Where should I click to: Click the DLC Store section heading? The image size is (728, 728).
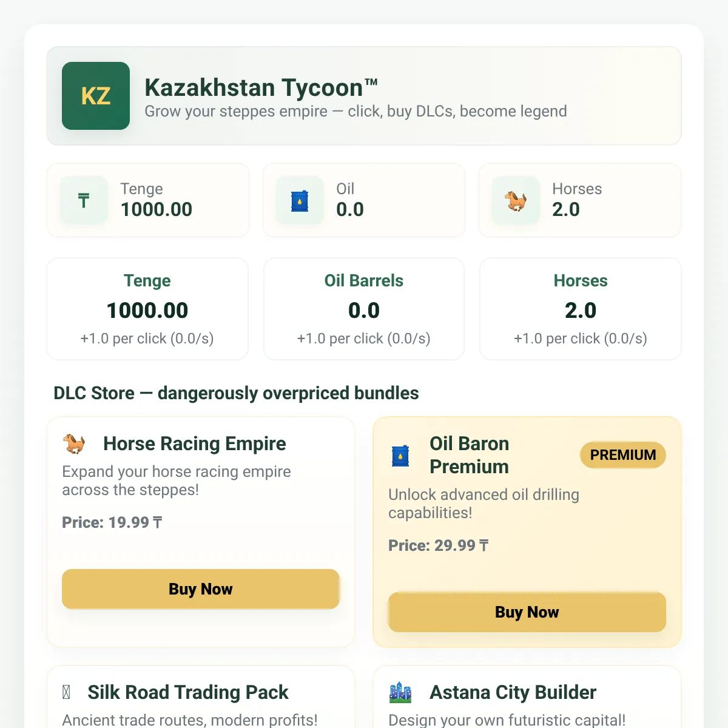[236, 393]
